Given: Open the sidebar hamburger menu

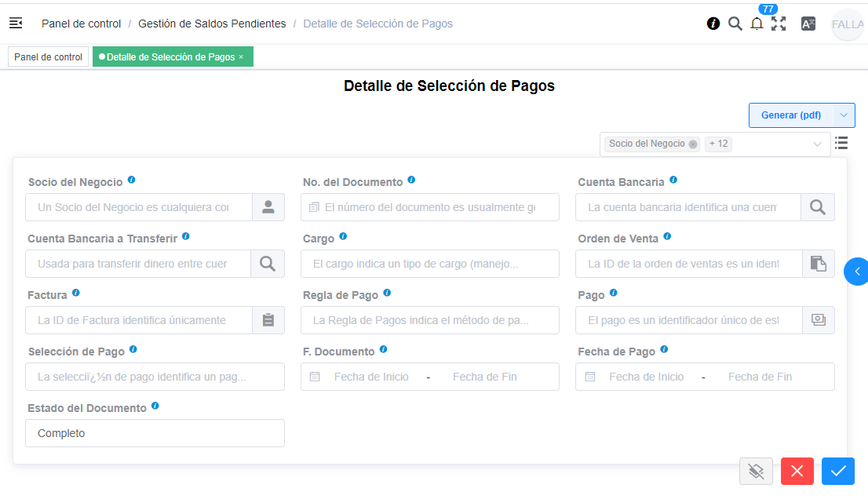Looking at the screenshot, I should [16, 24].
